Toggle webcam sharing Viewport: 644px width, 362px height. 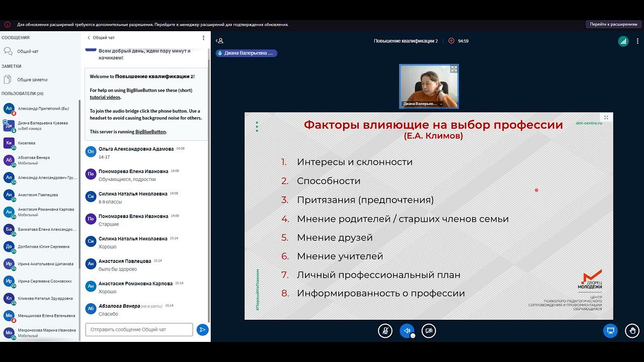(429, 331)
